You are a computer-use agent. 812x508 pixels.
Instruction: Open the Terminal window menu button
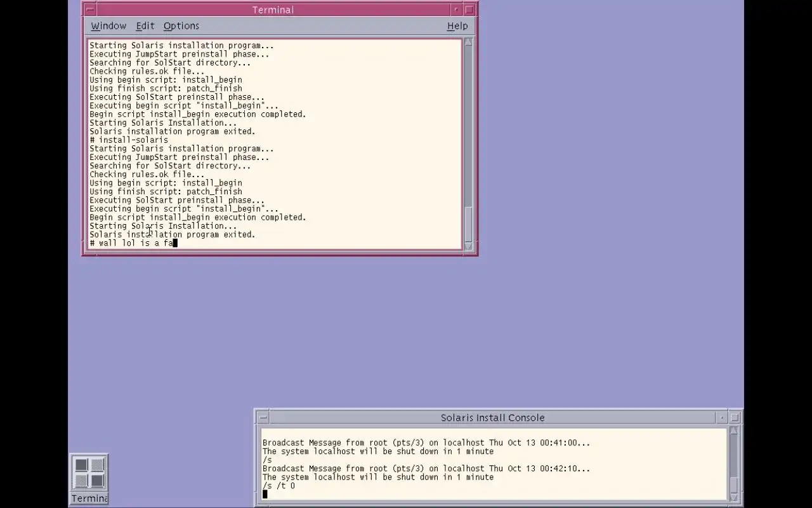click(x=90, y=10)
